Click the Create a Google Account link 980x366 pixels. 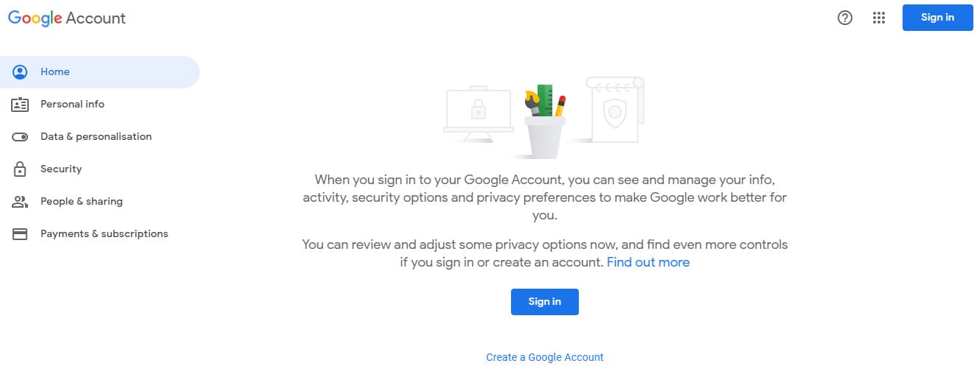pyautogui.click(x=544, y=357)
